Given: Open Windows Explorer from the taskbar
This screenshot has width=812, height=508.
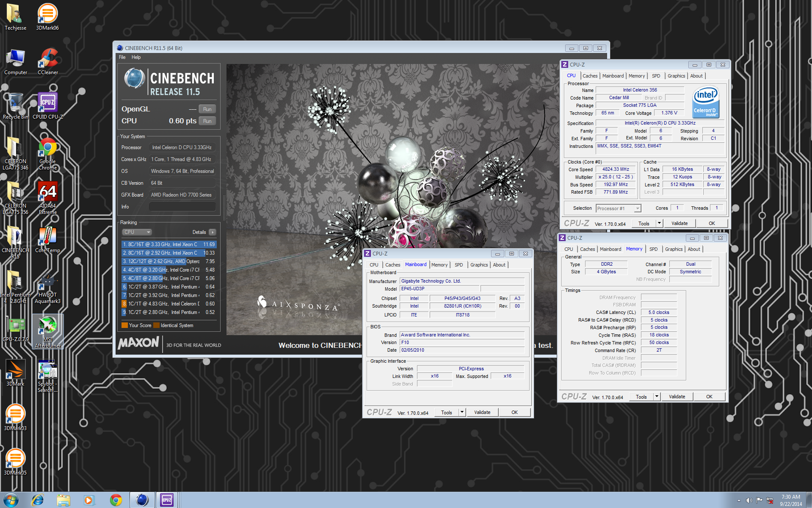Looking at the screenshot, I should coord(64,500).
